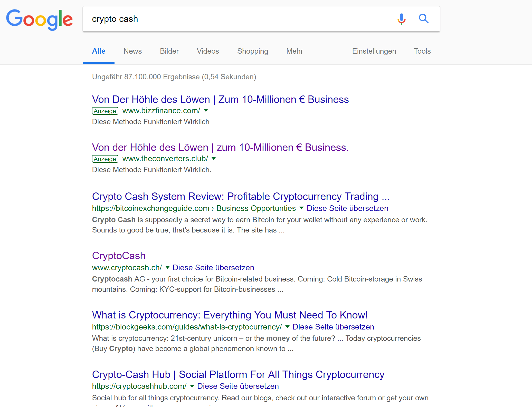The width and height of the screenshot is (532, 407).
Task: Open the CryptoCash result link
Action: tap(119, 256)
